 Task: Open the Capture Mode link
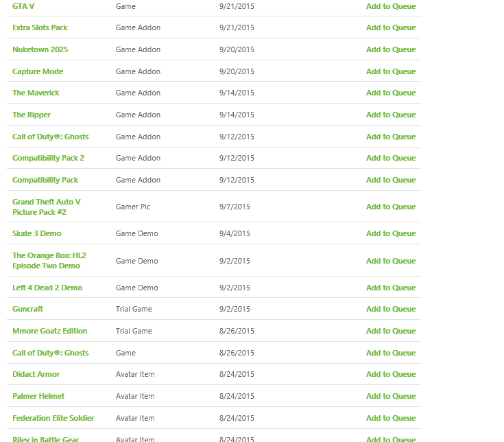pyautogui.click(x=38, y=71)
